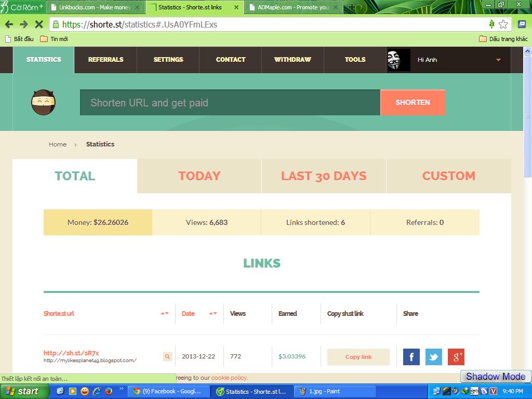Click the green translate icon in the address bar
The image size is (532, 399).
[x=491, y=24]
